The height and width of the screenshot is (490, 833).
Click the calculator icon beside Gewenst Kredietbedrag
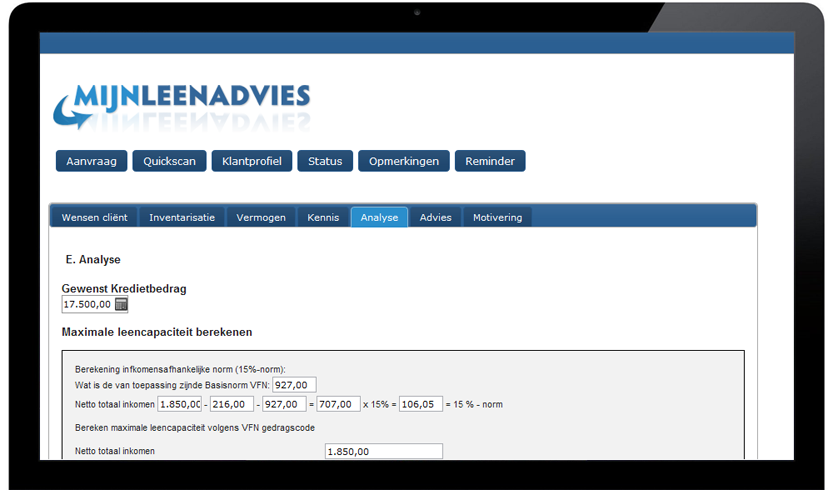point(121,305)
